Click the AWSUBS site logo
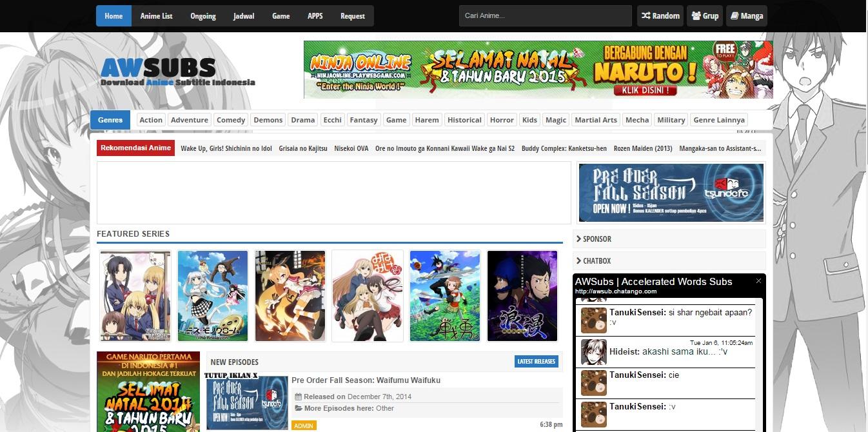Image resolution: width=868 pixels, height=432 pixels. tap(177, 72)
